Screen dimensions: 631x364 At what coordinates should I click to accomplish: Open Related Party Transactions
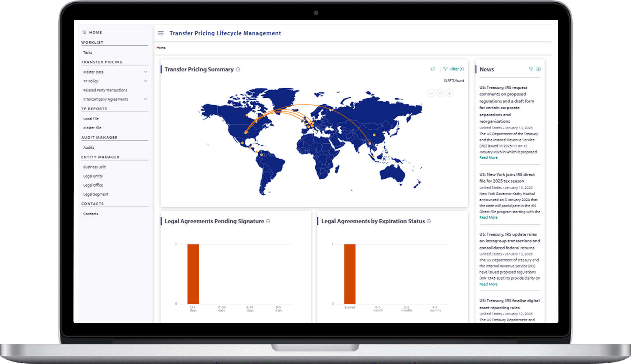pos(105,90)
